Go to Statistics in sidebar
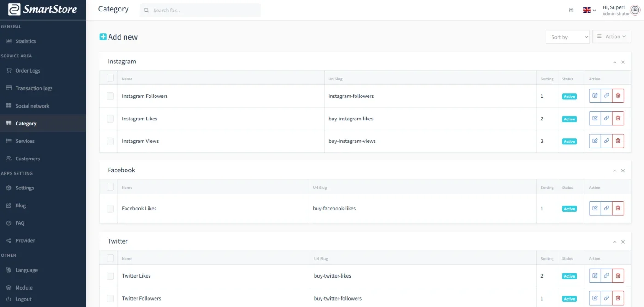 pyautogui.click(x=43, y=41)
